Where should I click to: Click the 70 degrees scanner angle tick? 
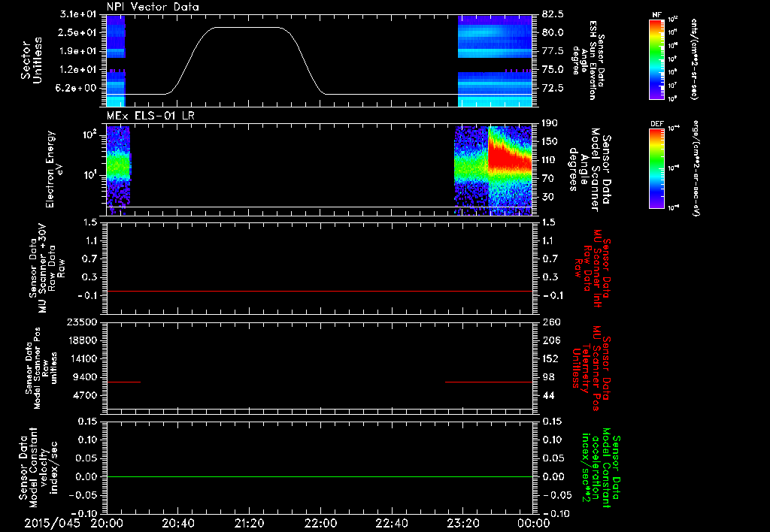tap(547, 179)
